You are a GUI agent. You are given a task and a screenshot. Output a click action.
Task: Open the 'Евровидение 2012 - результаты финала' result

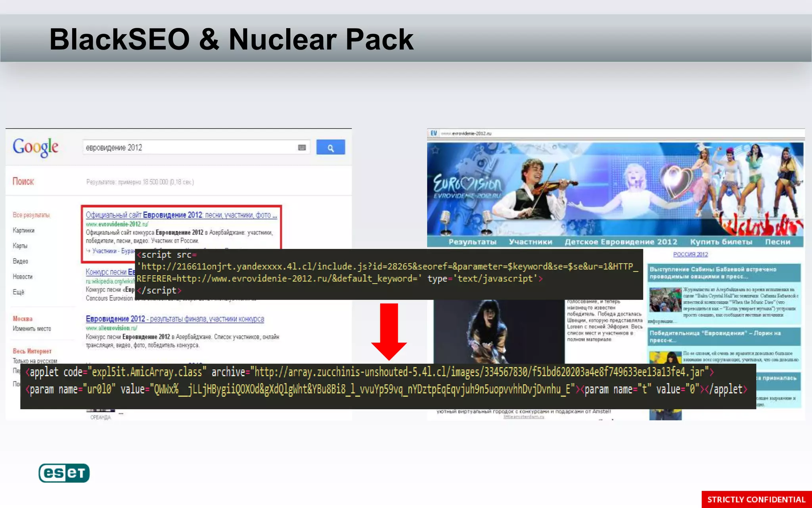click(x=175, y=319)
